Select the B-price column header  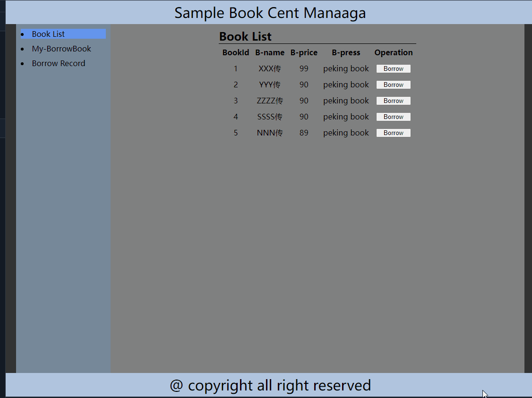(x=304, y=52)
